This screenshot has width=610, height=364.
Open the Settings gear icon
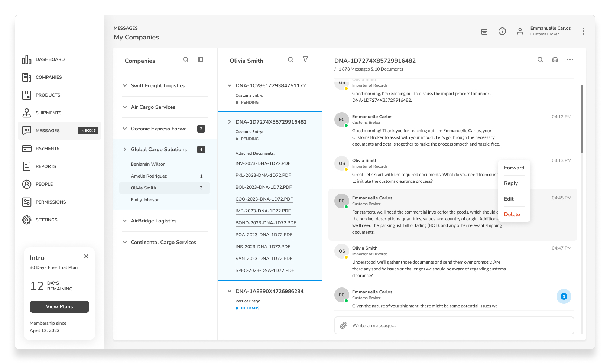27,220
